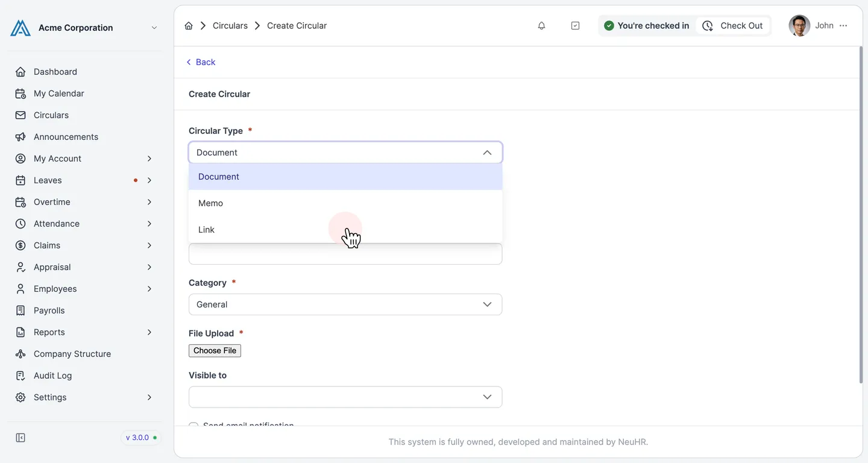Click the Circulars envelope icon

point(20,115)
